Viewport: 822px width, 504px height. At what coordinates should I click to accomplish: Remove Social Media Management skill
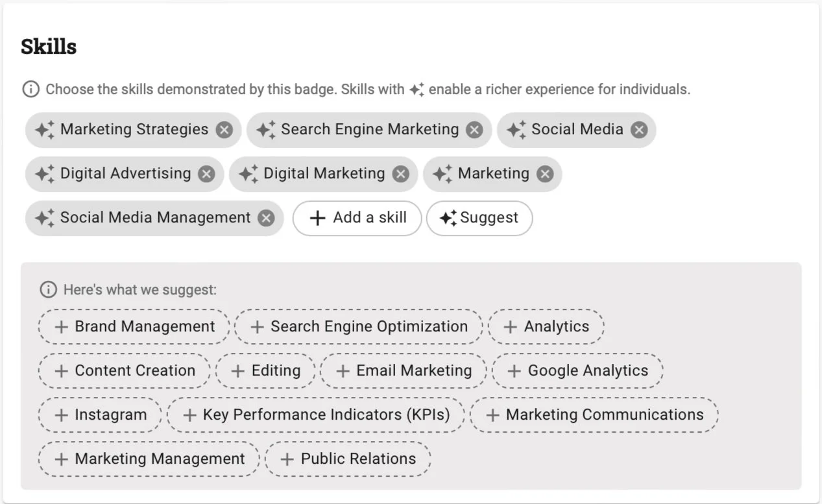(x=266, y=219)
